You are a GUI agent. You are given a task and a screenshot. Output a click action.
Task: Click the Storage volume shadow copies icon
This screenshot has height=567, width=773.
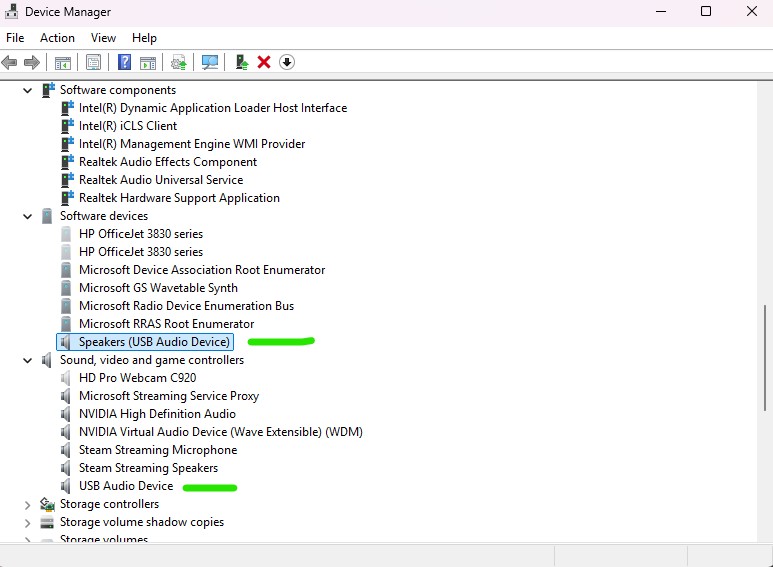coord(47,522)
